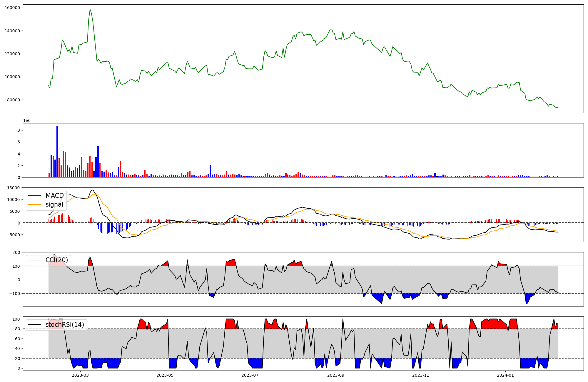Click the tallest blue volume bar
Image resolution: width=588 pixels, height=382 pixels.
pos(57,152)
